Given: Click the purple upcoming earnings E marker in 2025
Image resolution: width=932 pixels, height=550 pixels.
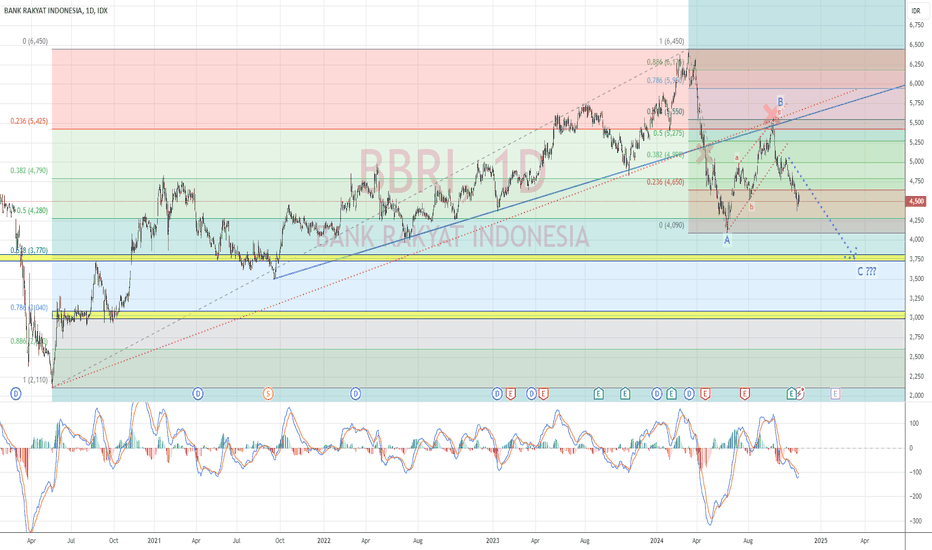Looking at the screenshot, I should click(x=835, y=394).
